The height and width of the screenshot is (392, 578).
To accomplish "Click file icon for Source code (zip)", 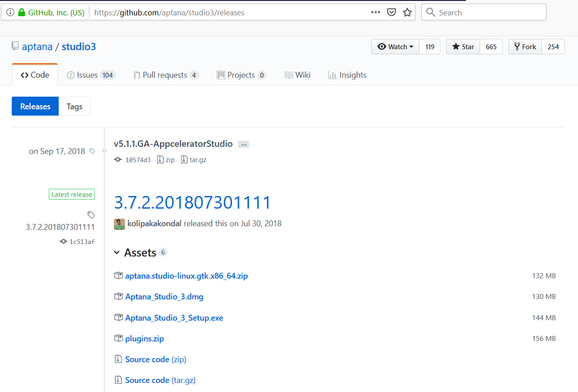I will tap(118, 359).
